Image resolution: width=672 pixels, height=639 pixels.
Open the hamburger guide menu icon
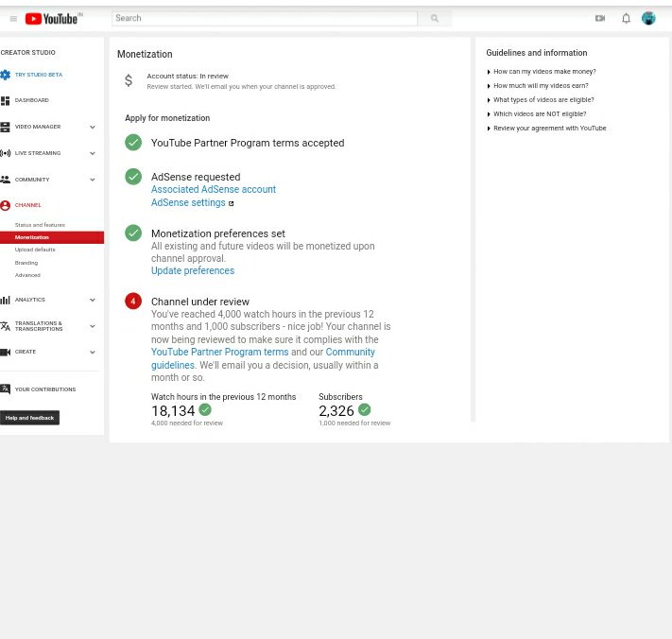click(x=13, y=19)
